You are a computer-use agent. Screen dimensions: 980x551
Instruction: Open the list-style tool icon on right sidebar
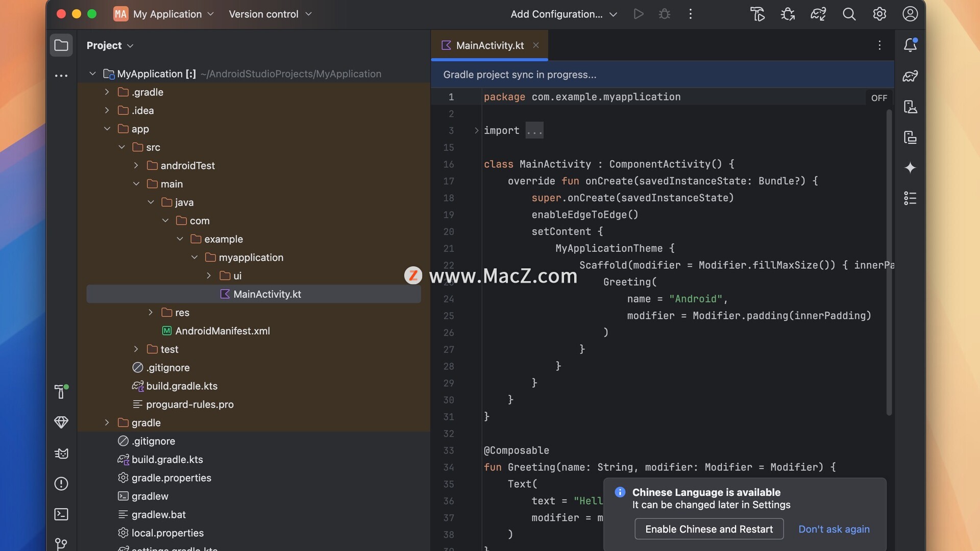[910, 198]
